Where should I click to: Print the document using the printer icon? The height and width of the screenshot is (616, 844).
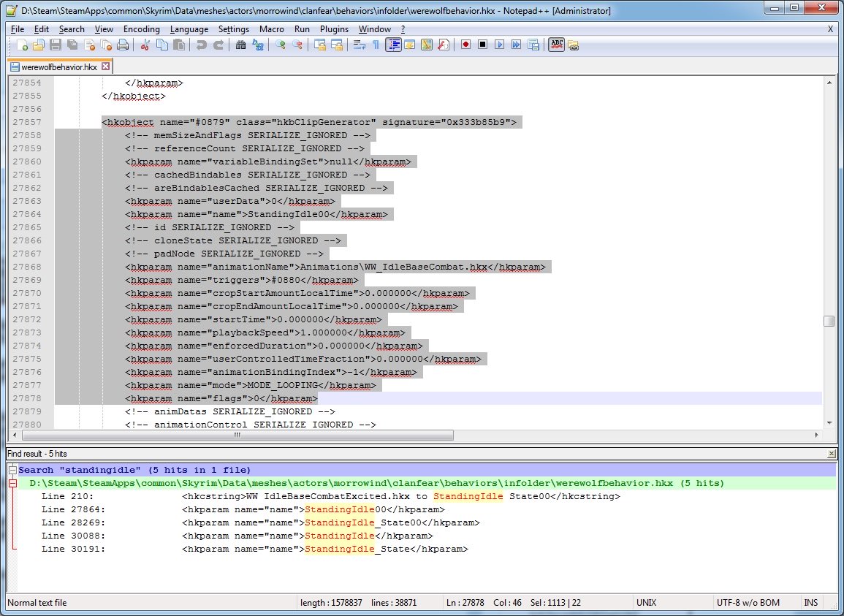(123, 45)
